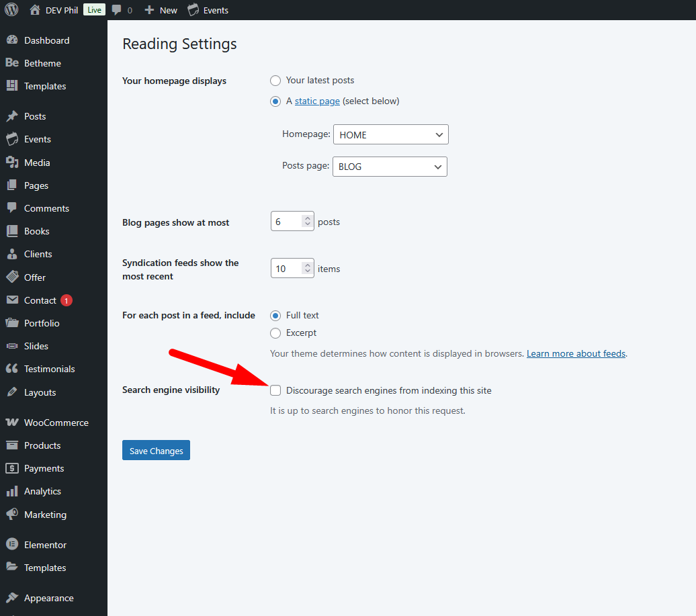This screenshot has height=616, width=696.
Task: Click the WooCommerce sidebar icon
Action: (x=11, y=423)
